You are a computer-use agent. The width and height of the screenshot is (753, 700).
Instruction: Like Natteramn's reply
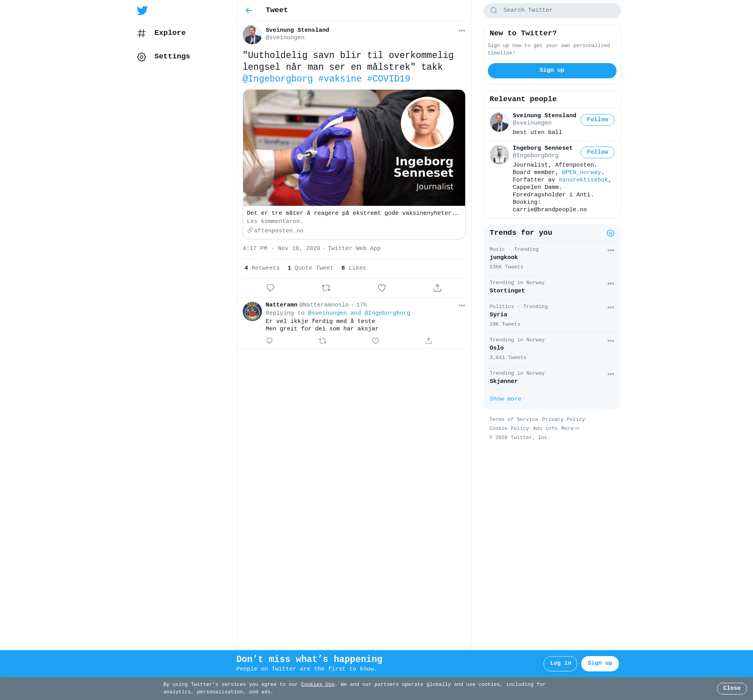(x=375, y=341)
